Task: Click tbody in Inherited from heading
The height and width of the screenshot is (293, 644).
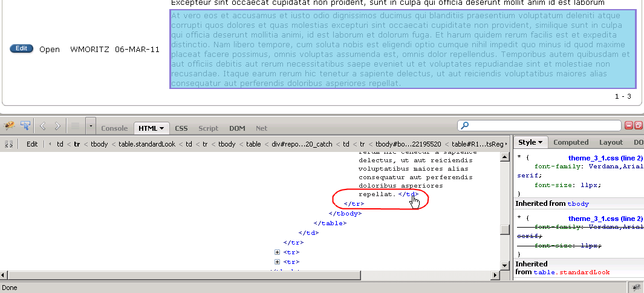Action: 578,203
